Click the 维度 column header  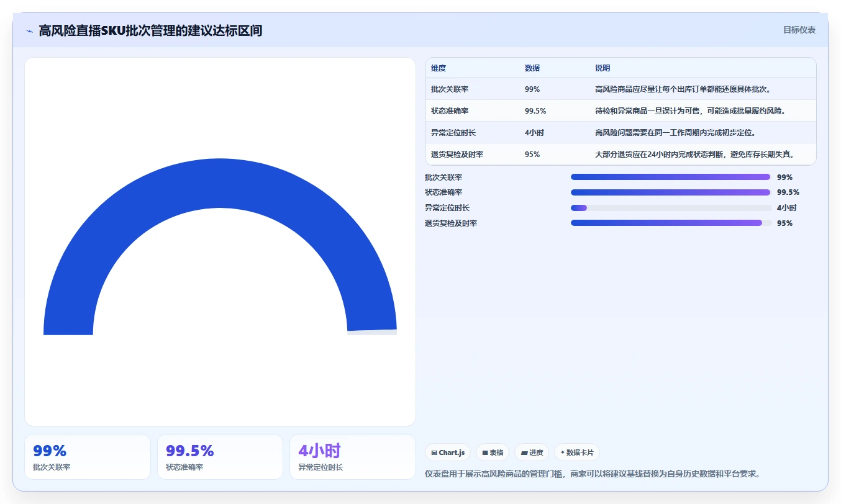pos(439,68)
